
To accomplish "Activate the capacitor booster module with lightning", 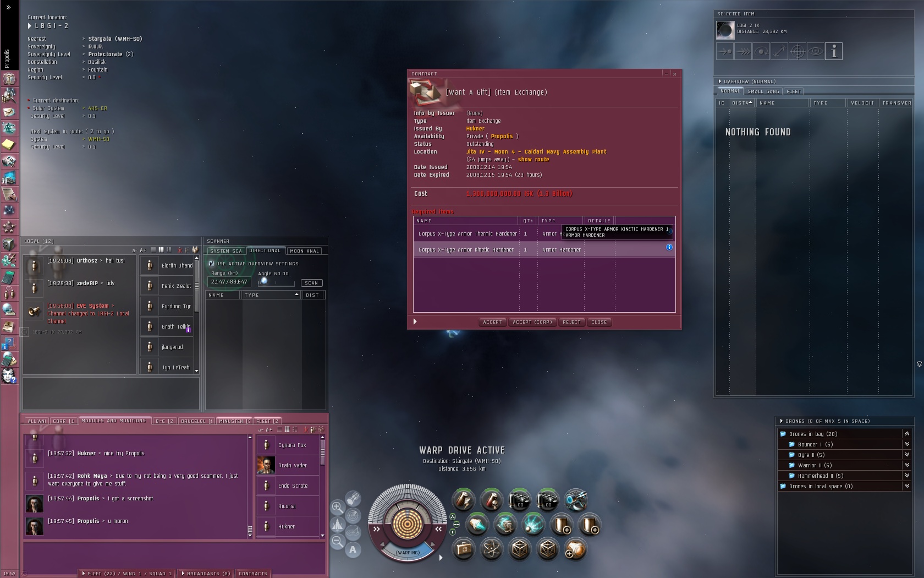I will [463, 500].
